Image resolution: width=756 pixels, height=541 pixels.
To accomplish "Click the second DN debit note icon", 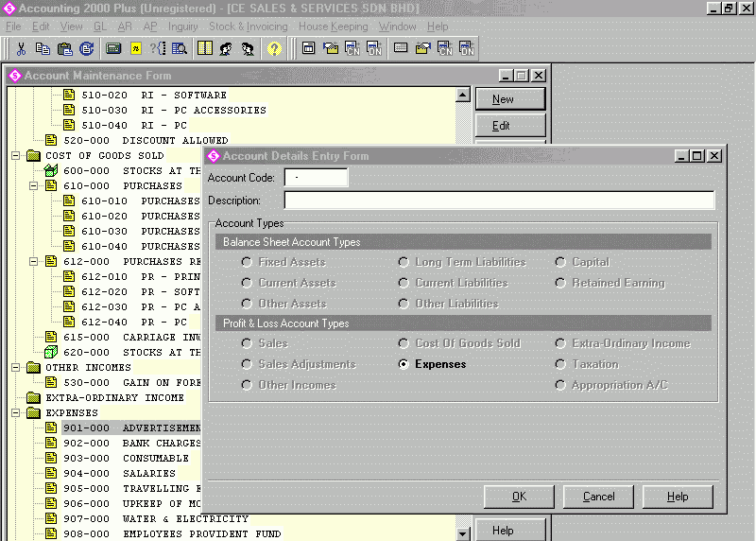I will [x=466, y=49].
